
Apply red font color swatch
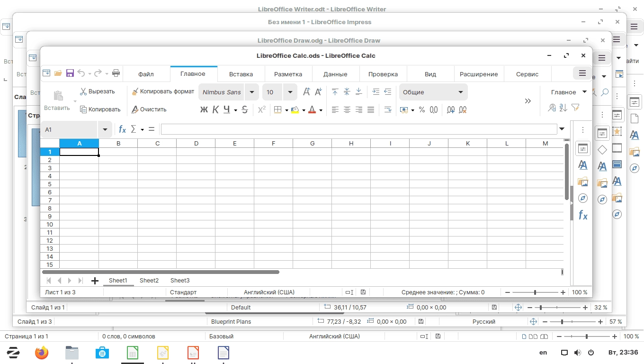click(x=312, y=110)
